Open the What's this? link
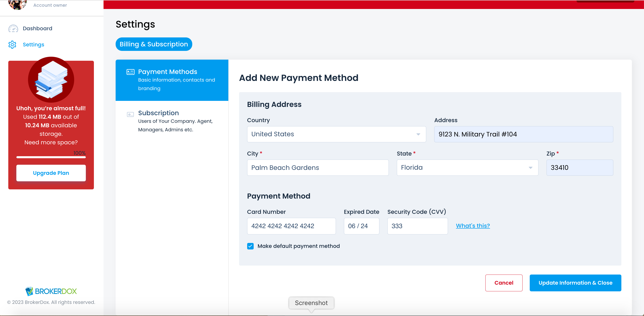This screenshot has height=316, width=644. tap(473, 226)
